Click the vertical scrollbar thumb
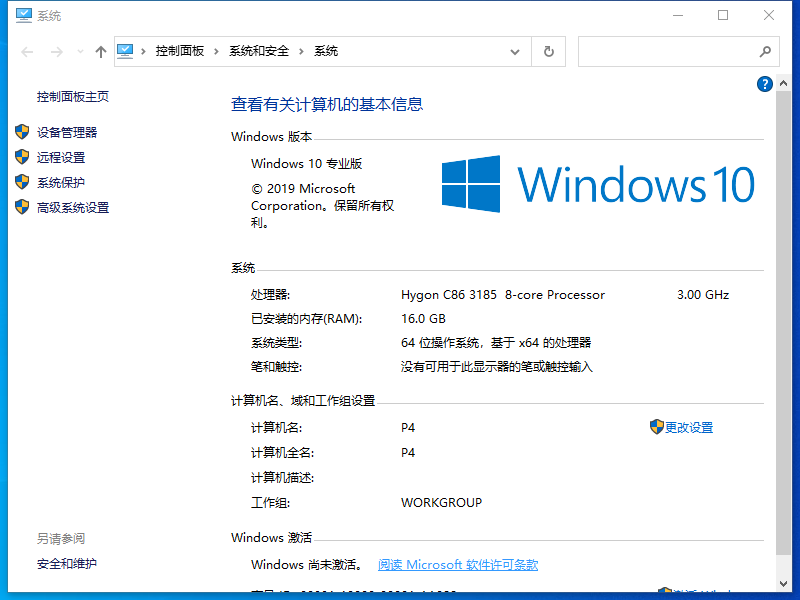 coord(784,322)
